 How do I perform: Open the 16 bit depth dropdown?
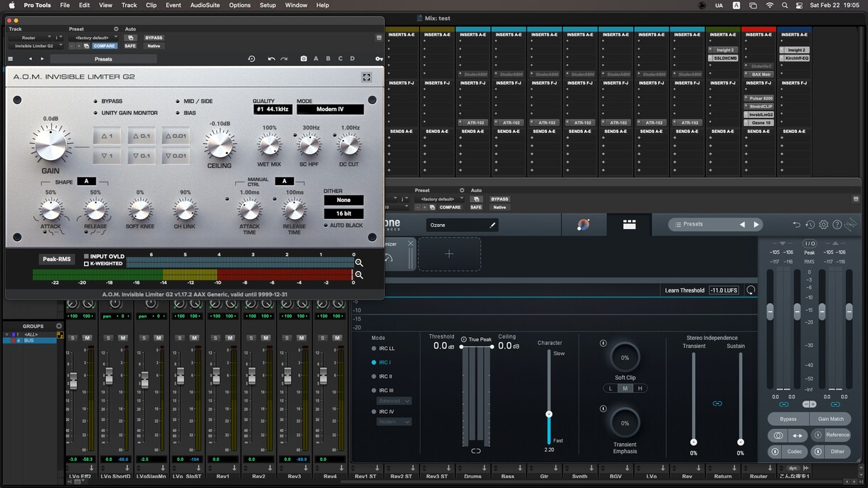(344, 214)
